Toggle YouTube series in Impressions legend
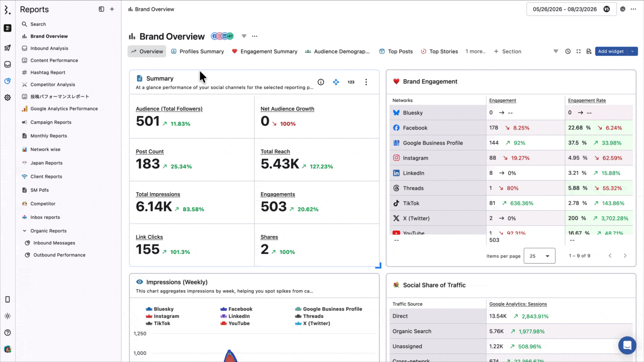644x362 pixels. point(235,323)
